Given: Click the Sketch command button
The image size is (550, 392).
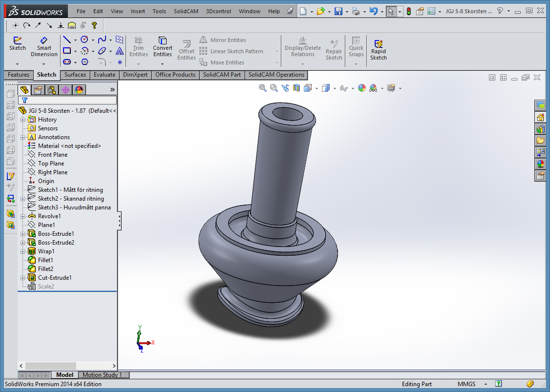Looking at the screenshot, I should coord(17,44).
